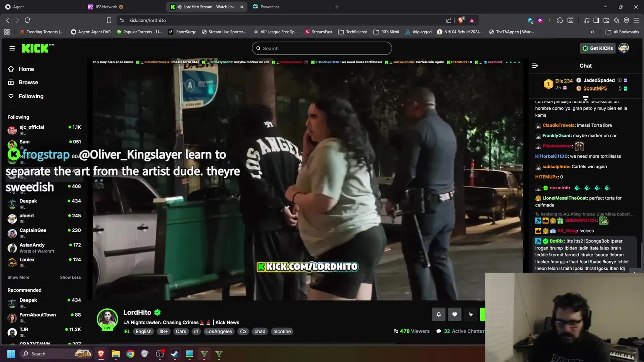This screenshot has height=362, width=644.
Task: Open Brave Shields lion icon
Action: click(461, 20)
